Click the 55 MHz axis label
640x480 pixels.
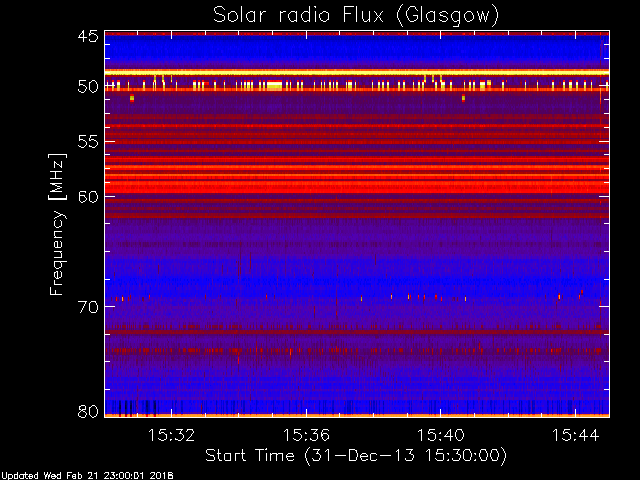(88, 142)
